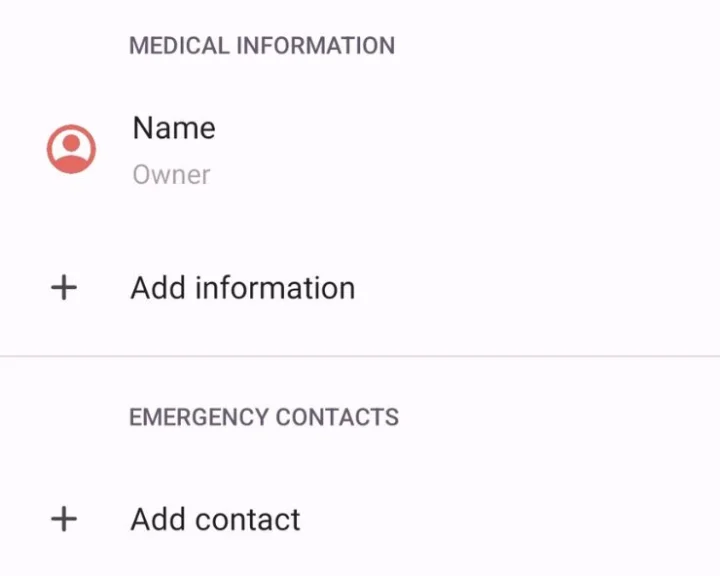The image size is (720, 576).
Task: Click the person silhouette in the red circle
Action: tap(71, 148)
